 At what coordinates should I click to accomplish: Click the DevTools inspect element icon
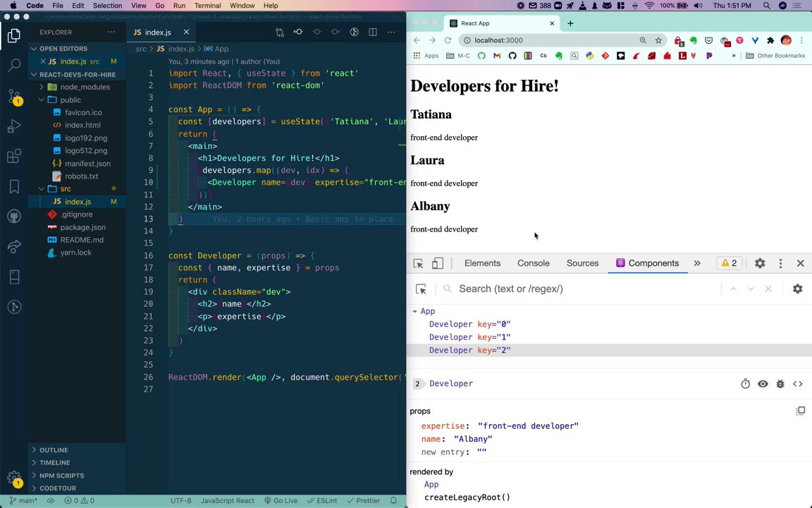418,263
